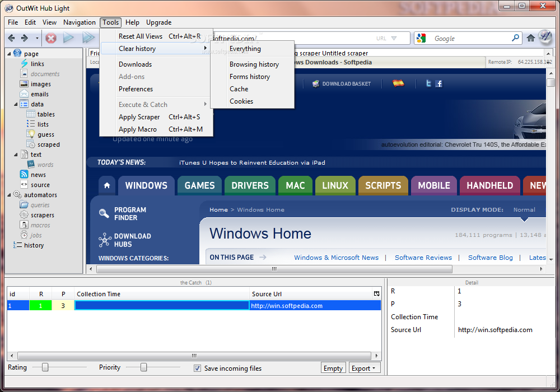Select the http://win.softpedia.com Catch row
This screenshot has height=392, width=560.
pyautogui.click(x=194, y=306)
